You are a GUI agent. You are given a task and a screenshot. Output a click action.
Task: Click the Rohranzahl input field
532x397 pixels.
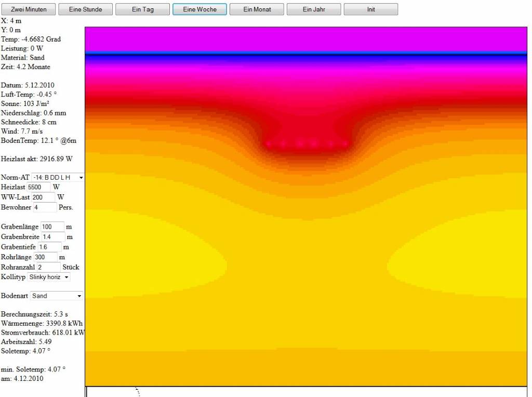48,267
